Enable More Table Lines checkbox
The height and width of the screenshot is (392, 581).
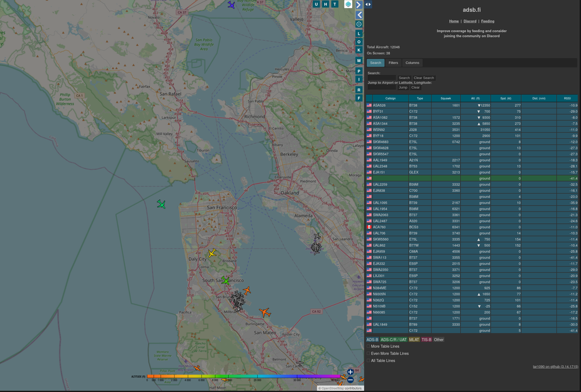click(368, 346)
